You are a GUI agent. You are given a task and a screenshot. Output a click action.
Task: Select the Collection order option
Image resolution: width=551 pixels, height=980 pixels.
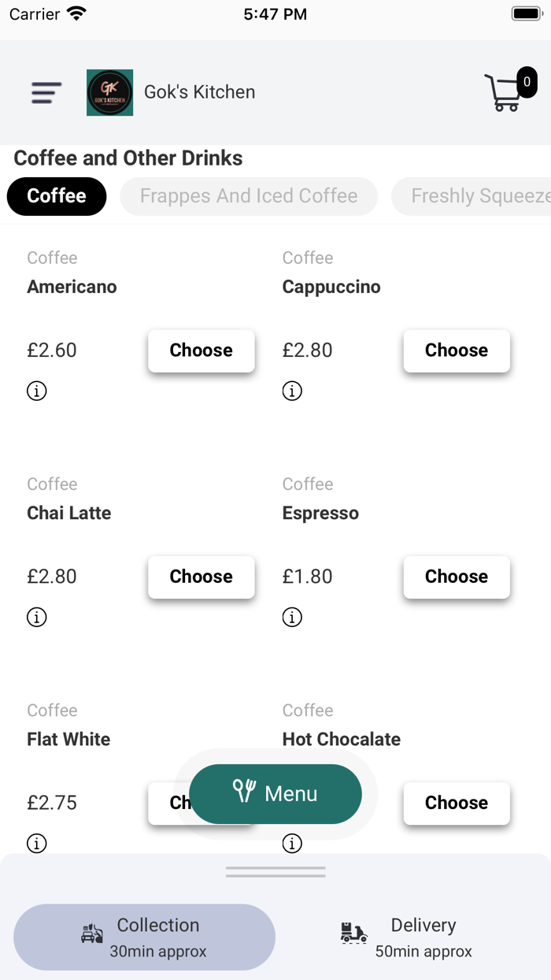144,937
